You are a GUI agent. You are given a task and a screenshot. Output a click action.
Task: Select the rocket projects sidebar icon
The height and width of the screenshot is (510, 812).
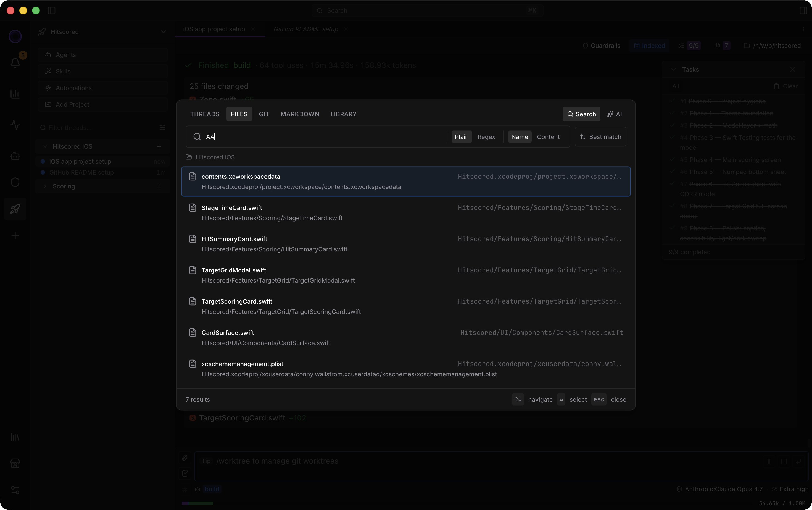tap(15, 209)
